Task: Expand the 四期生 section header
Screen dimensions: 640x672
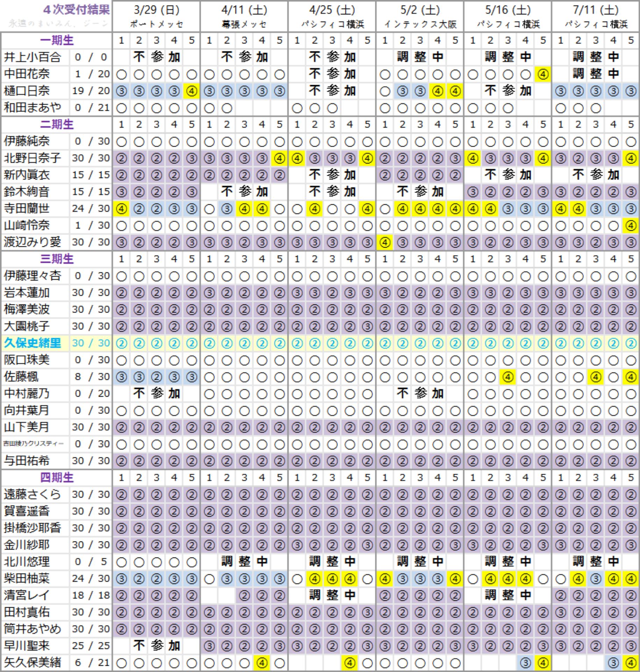Action: [x=57, y=477]
